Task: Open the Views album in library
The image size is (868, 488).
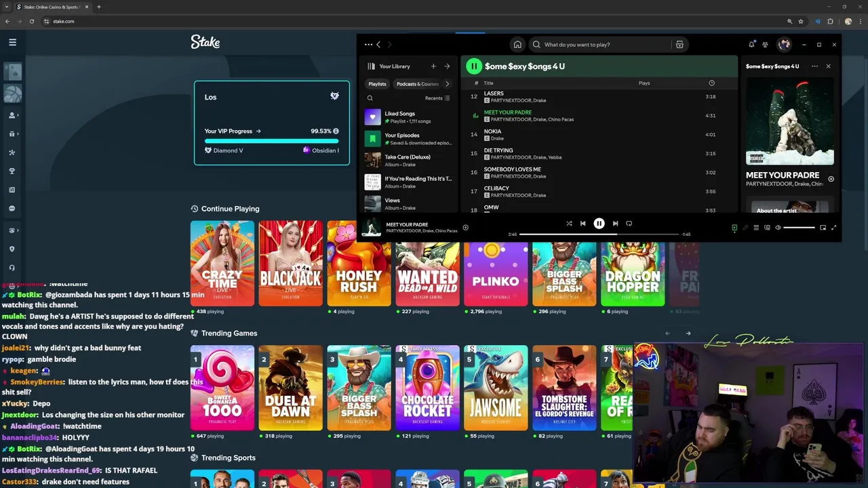Action: [x=410, y=203]
